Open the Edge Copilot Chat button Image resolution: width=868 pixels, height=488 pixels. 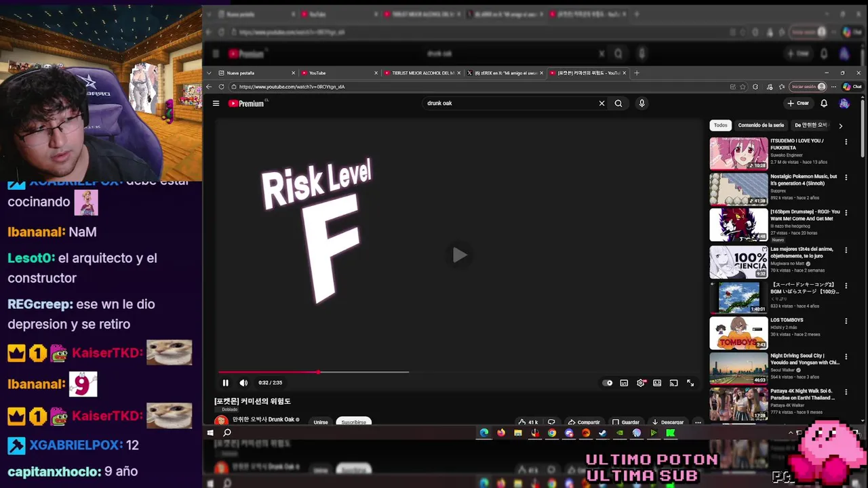(x=852, y=87)
